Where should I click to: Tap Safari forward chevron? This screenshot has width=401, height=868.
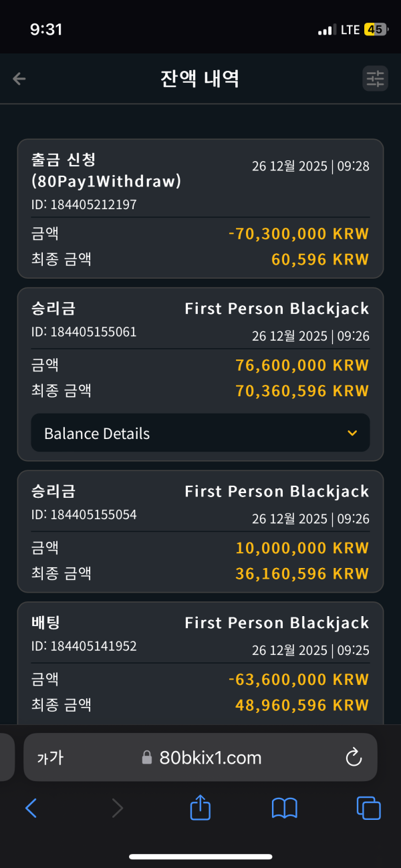coord(118,809)
